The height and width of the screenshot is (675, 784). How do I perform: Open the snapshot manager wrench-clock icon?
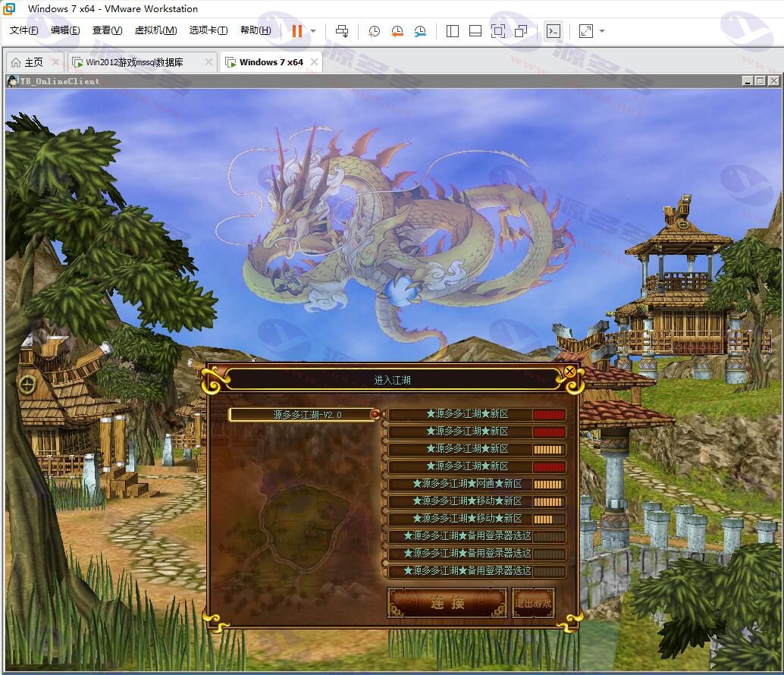(x=420, y=31)
